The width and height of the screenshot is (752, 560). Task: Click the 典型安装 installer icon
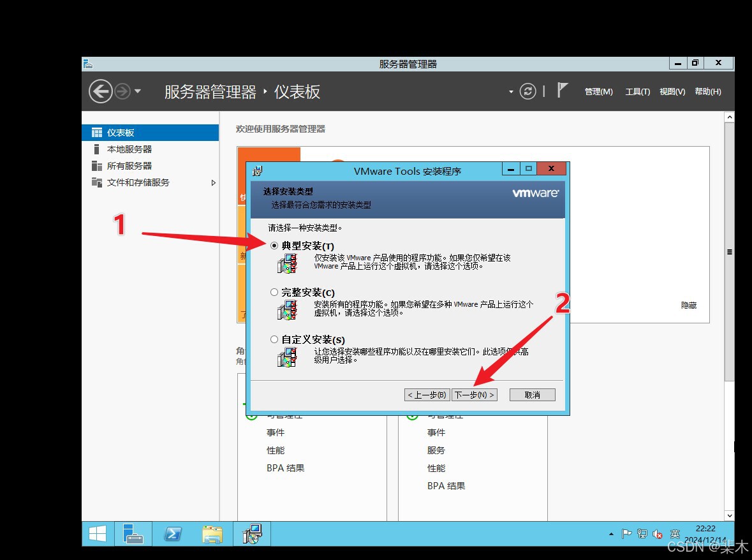287,263
